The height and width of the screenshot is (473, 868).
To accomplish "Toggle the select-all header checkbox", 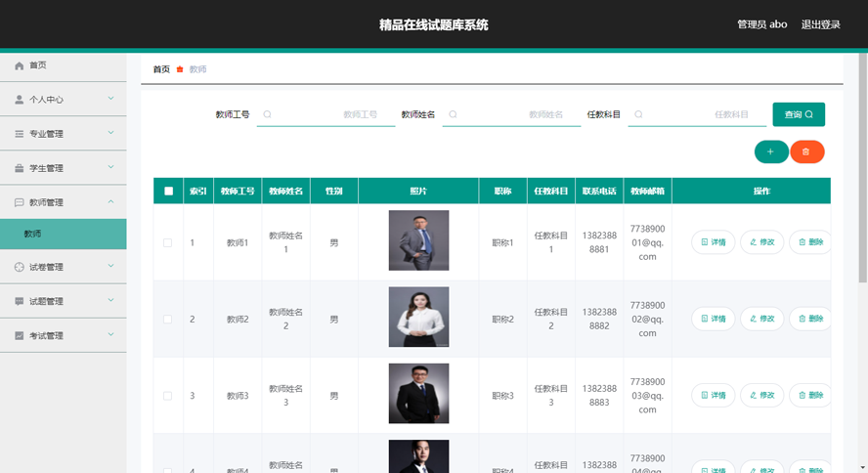I will click(168, 191).
